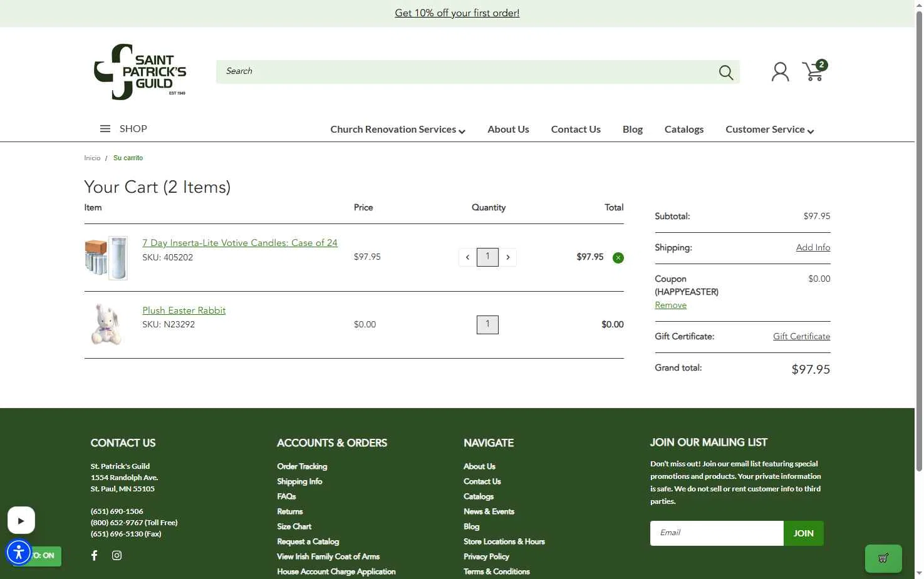
Task: Open Blog footer link
Action: click(472, 526)
